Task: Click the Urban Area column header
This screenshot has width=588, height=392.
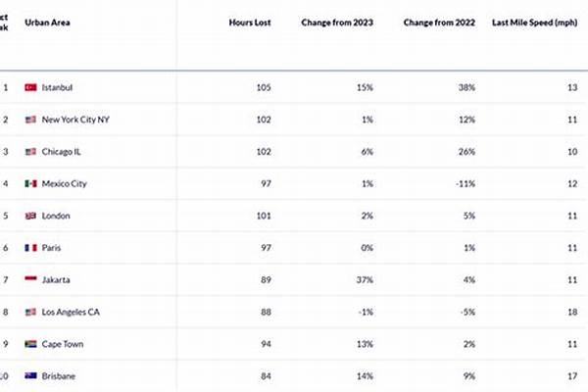Action: pos(49,21)
